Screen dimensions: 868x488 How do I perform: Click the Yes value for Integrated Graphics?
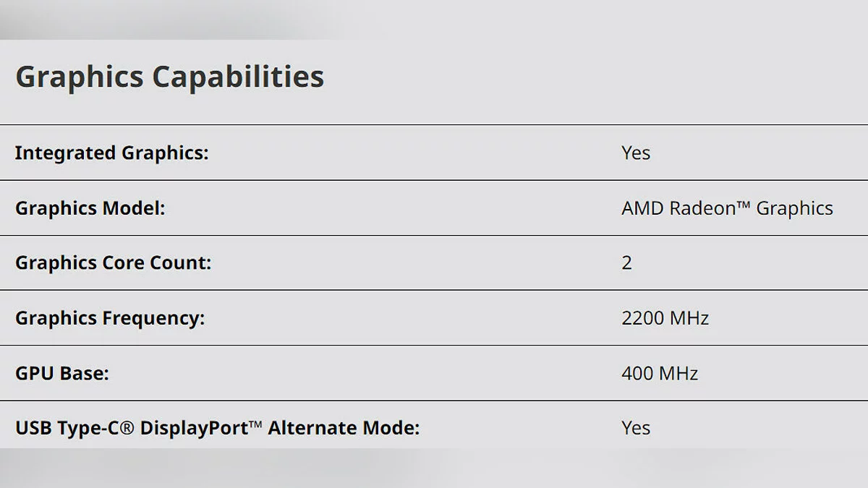pos(636,153)
